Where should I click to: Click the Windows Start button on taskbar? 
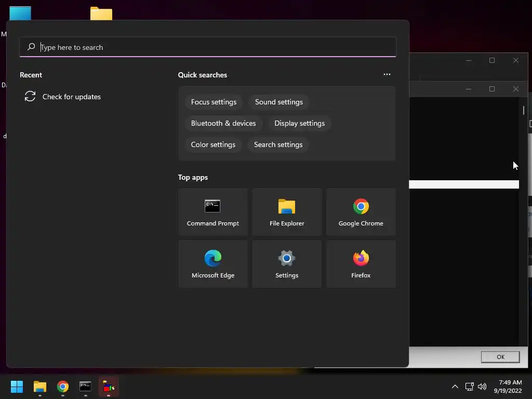click(17, 387)
